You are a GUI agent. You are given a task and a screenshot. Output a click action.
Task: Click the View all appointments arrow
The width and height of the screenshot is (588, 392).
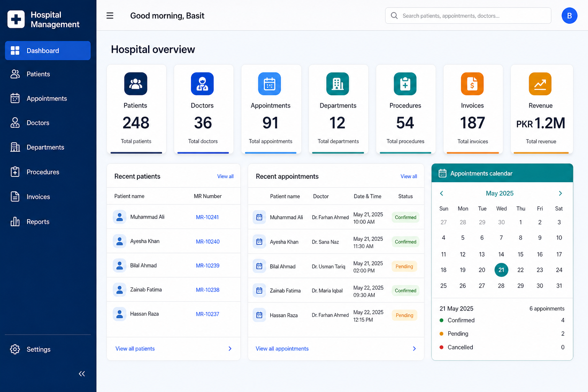(414, 349)
